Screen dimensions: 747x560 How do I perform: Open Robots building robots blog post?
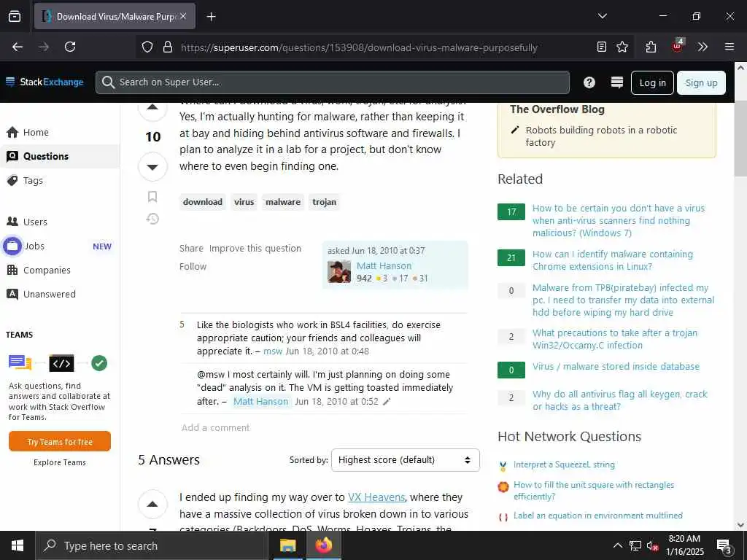click(x=601, y=136)
